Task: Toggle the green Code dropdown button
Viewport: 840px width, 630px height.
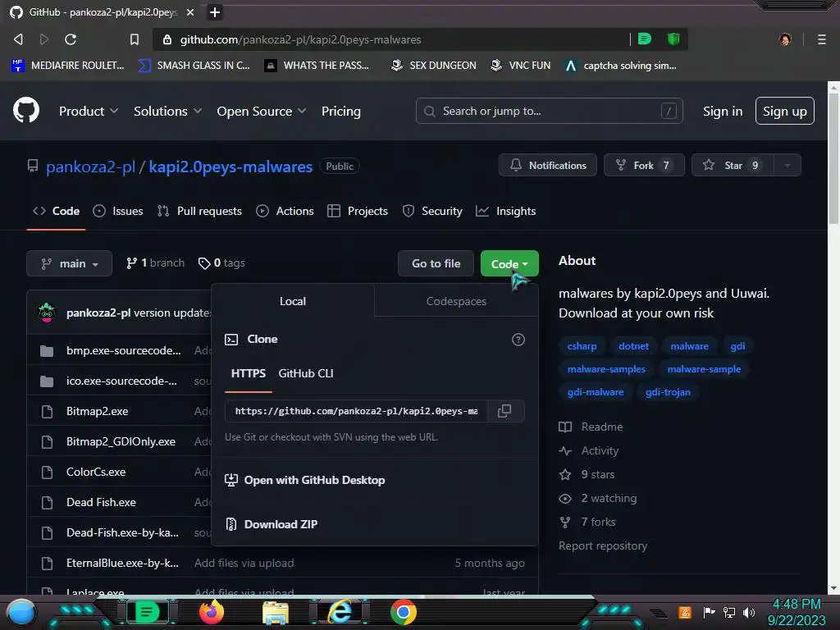Action: (x=509, y=263)
